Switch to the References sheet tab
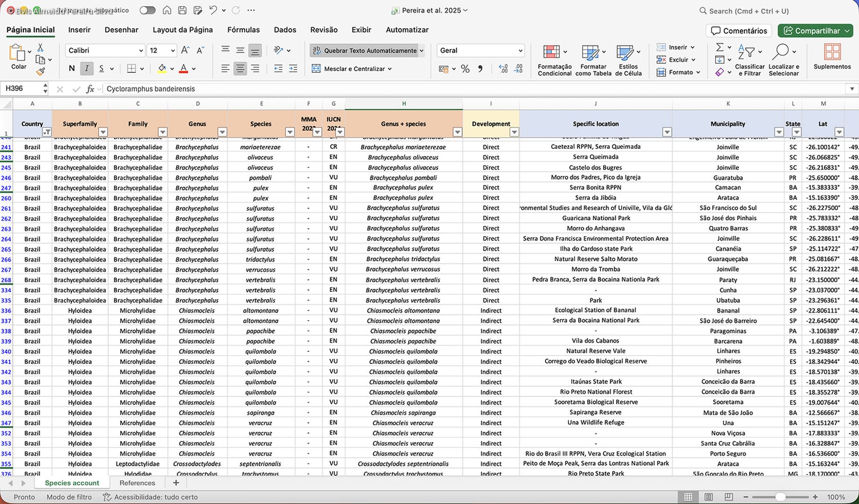The image size is (859, 504). coord(137,483)
